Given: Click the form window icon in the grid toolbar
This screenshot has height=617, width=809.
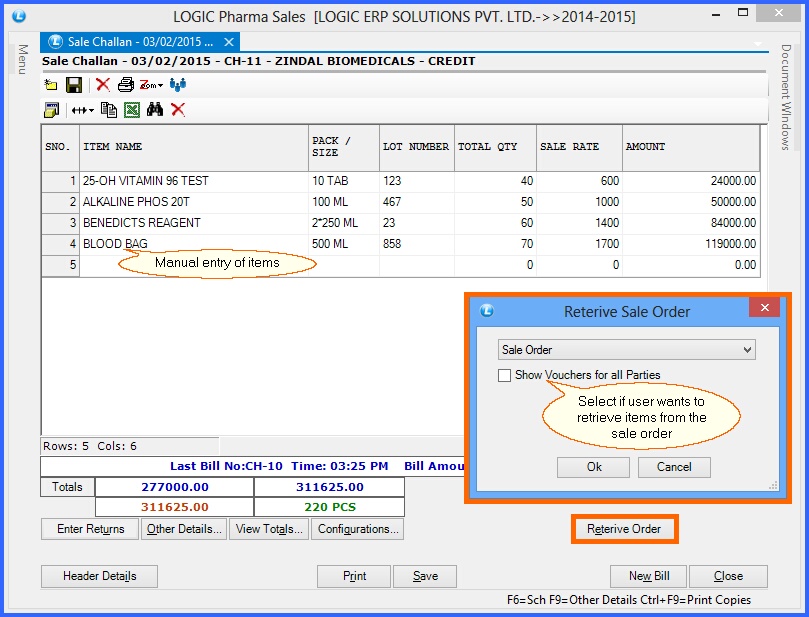Looking at the screenshot, I should pyautogui.click(x=52, y=109).
